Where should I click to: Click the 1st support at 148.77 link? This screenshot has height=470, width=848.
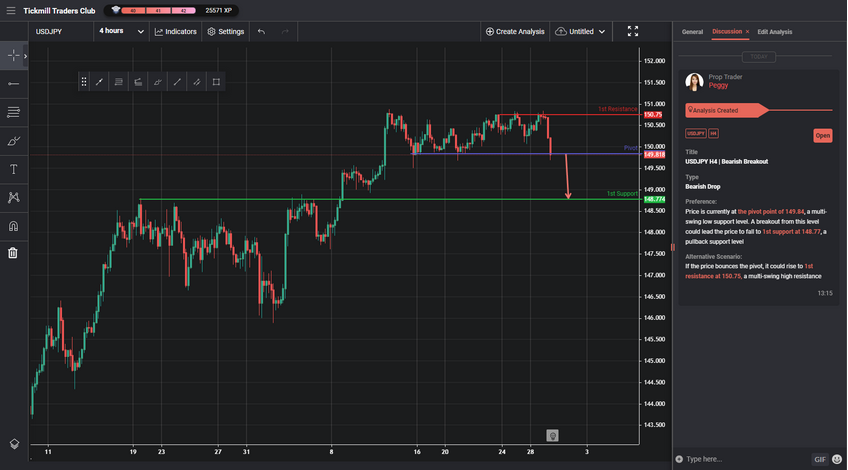pyautogui.click(x=791, y=231)
